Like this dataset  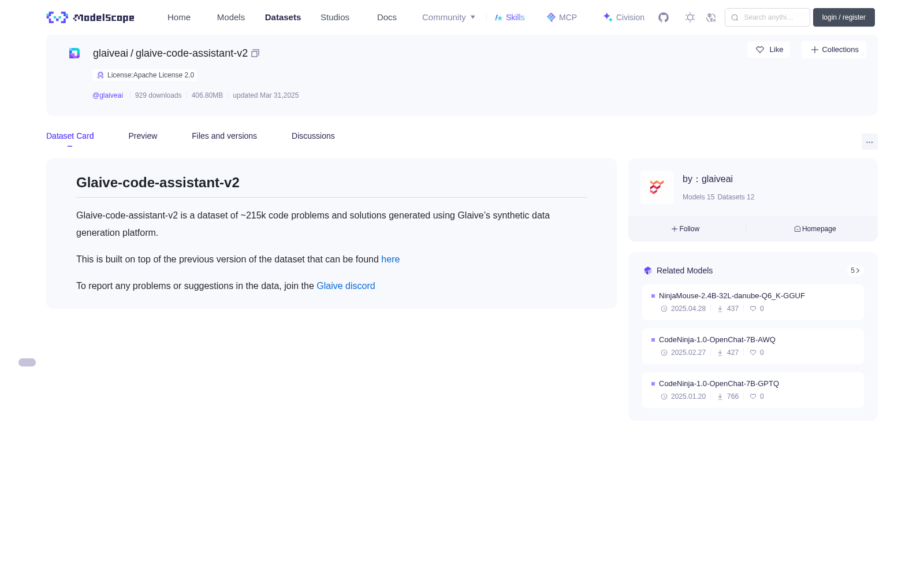769,50
